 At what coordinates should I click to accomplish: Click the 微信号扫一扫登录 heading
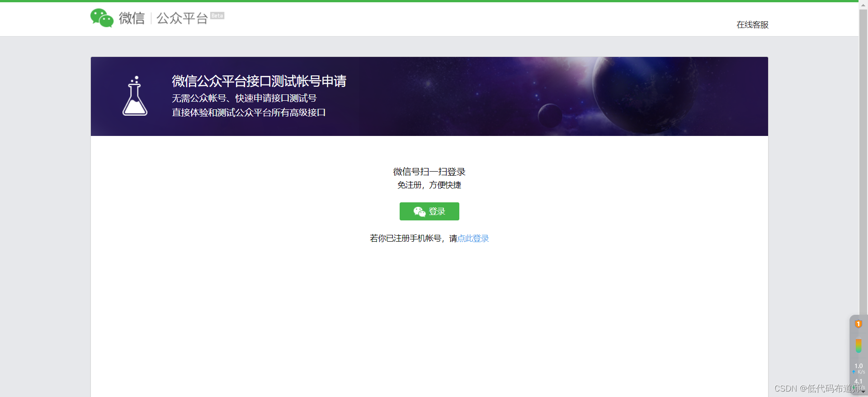429,172
